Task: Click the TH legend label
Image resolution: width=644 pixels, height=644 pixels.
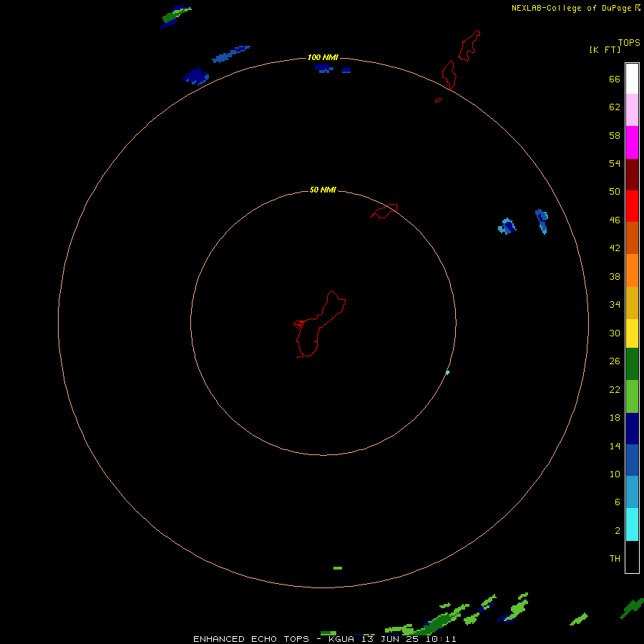Action: point(615,559)
